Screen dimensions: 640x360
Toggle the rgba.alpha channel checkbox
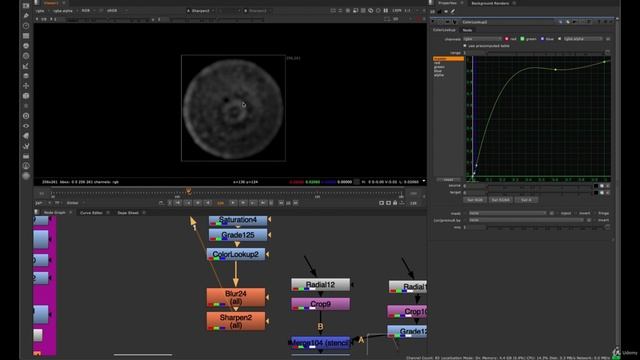[x=560, y=39]
